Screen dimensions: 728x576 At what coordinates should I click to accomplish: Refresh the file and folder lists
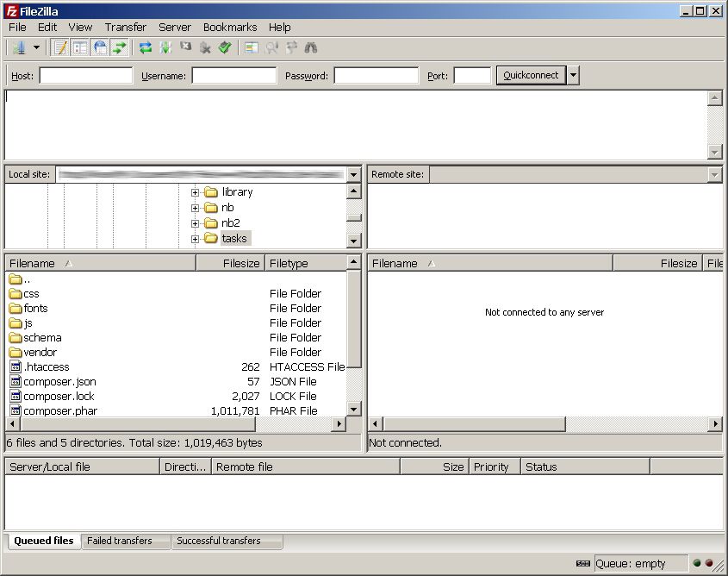[x=146, y=47]
